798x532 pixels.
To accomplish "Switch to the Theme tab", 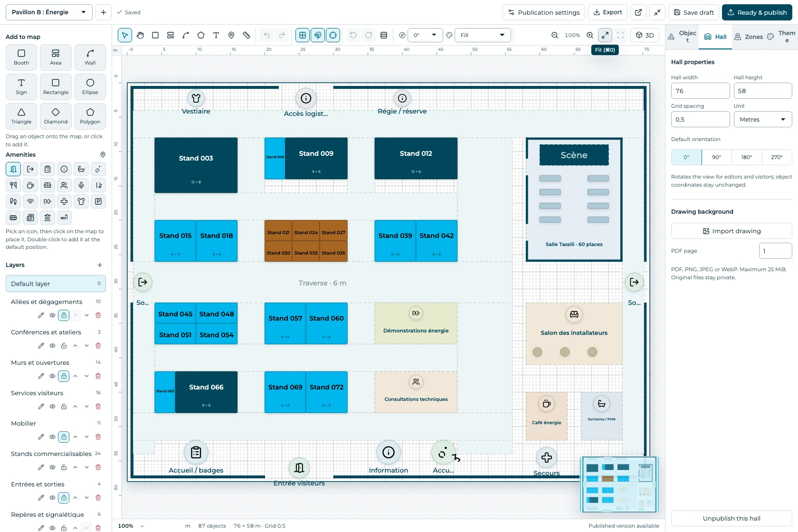I will (781, 37).
